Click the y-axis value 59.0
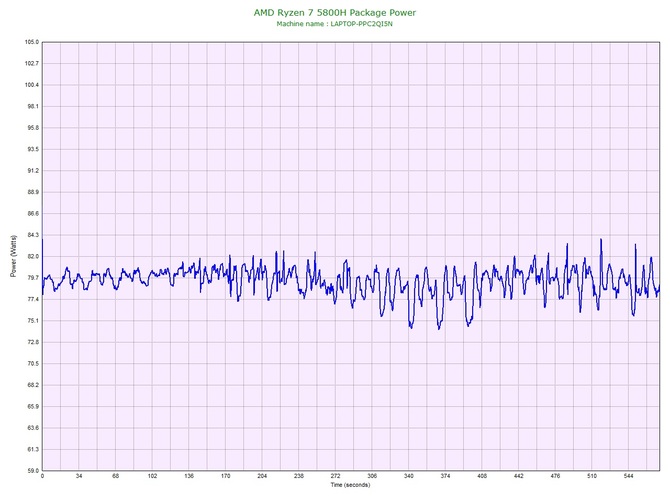The image size is (670, 502). click(32, 471)
